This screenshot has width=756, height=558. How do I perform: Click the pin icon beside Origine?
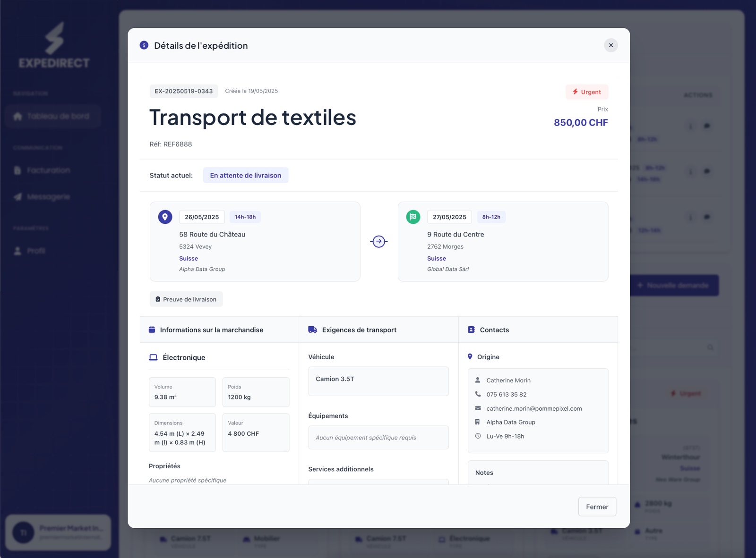[x=470, y=357]
